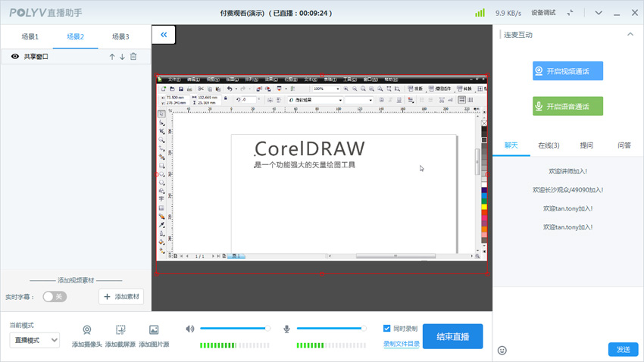Click the 添加摄像头 camera icon

[x=87, y=330]
